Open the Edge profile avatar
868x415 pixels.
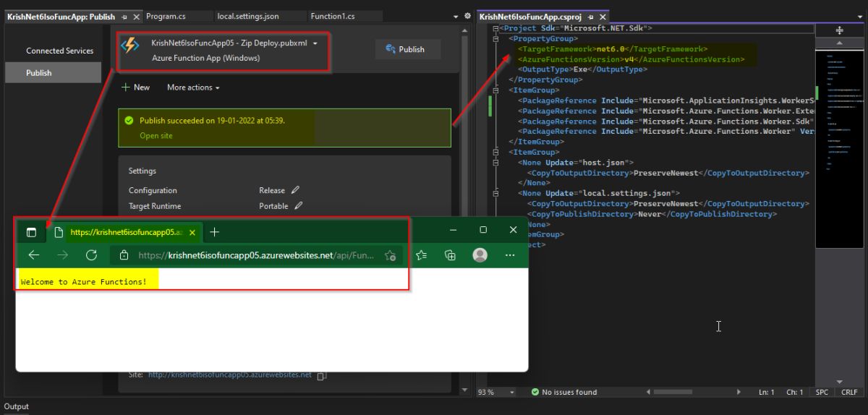[x=480, y=255]
